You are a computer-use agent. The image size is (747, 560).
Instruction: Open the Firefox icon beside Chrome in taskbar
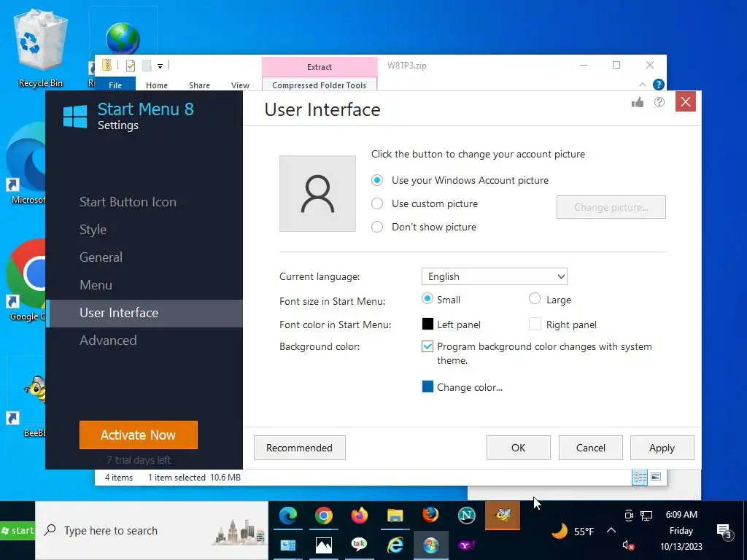click(359, 516)
